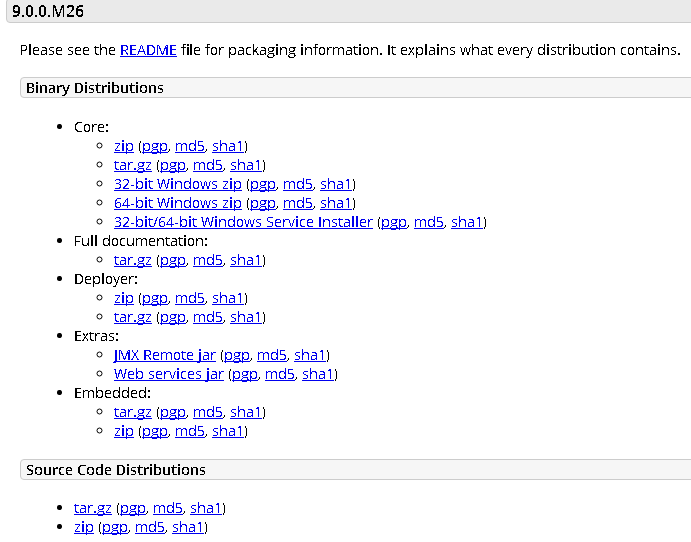
Task: Download the Deployer zip file
Action: 124,298
